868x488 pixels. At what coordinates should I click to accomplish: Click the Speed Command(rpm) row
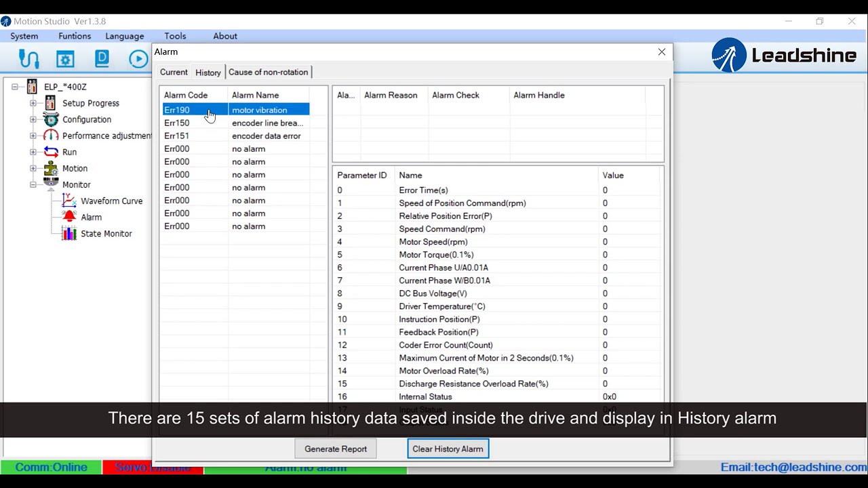pyautogui.click(x=497, y=228)
